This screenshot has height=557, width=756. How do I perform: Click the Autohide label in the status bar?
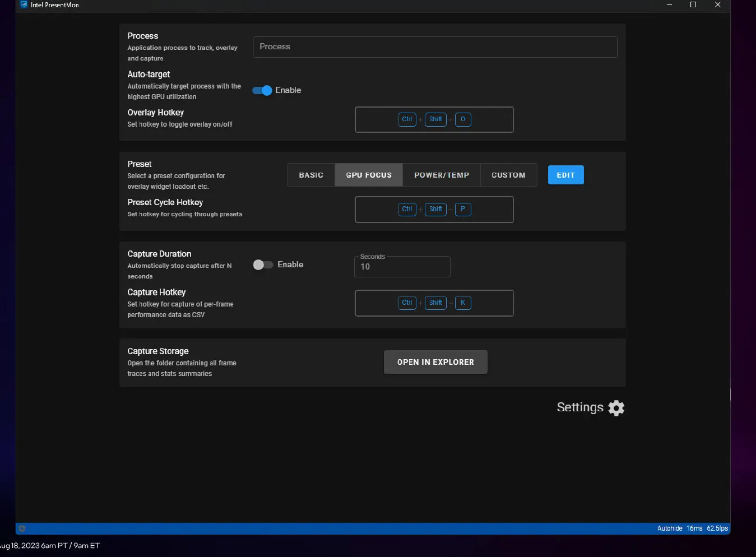tap(669, 528)
